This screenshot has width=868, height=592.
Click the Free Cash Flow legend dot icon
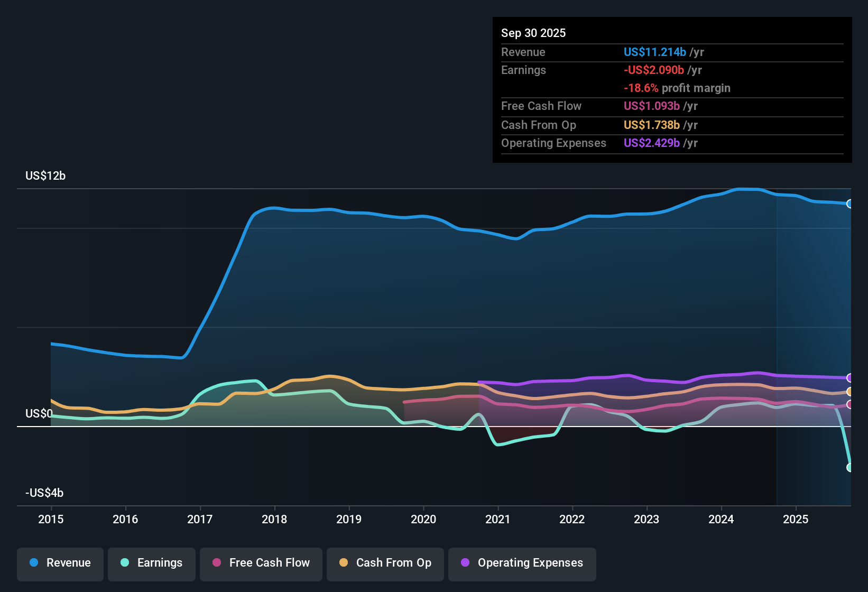coord(216,563)
